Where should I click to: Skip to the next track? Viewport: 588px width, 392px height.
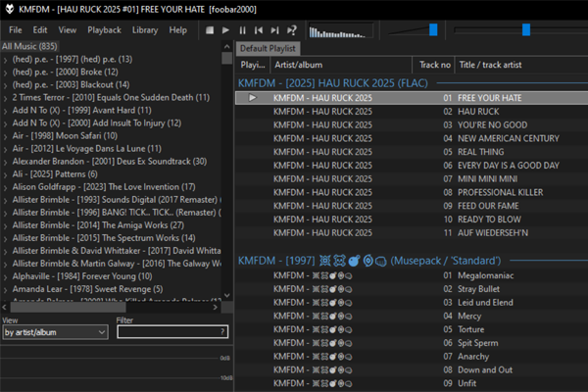point(274,30)
